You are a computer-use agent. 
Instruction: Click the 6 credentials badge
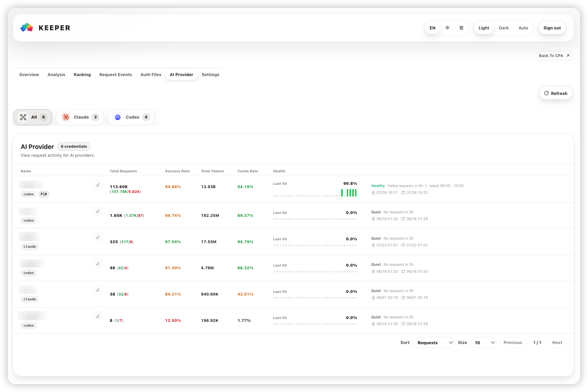point(74,146)
